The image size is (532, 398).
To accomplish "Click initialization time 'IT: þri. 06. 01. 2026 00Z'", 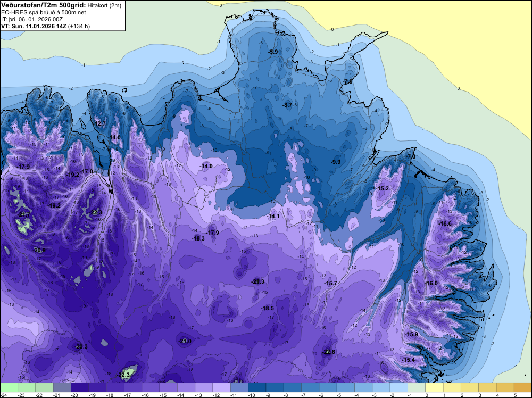I will click(32, 19).
